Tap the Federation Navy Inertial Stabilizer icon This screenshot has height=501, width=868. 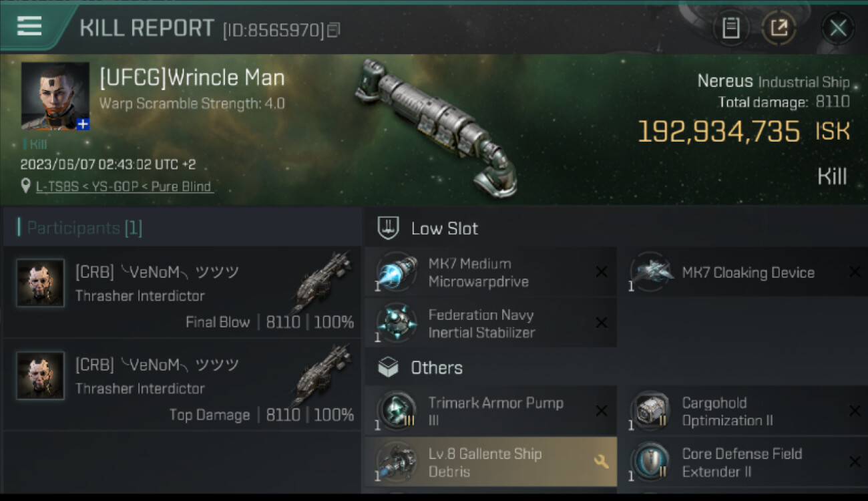[397, 323]
